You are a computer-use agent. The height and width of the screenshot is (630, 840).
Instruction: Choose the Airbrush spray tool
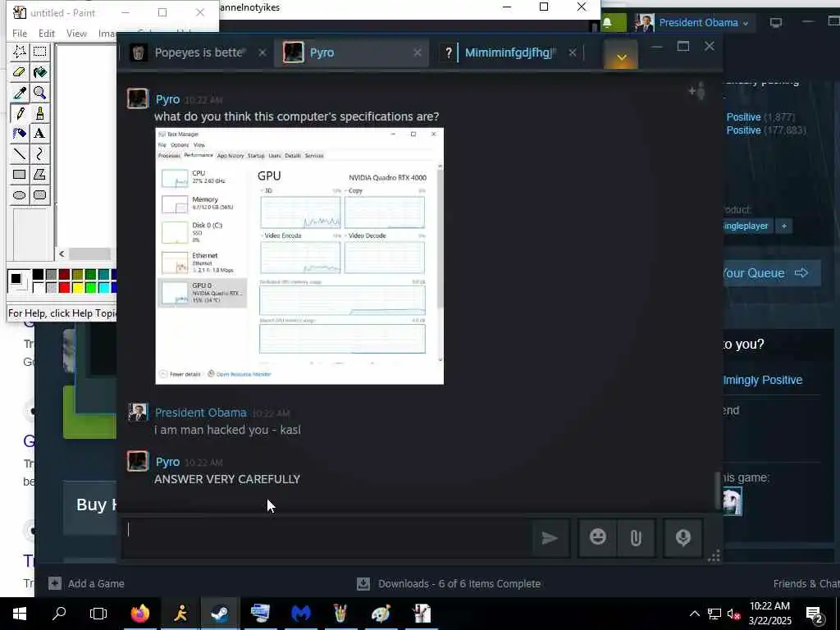coord(20,134)
